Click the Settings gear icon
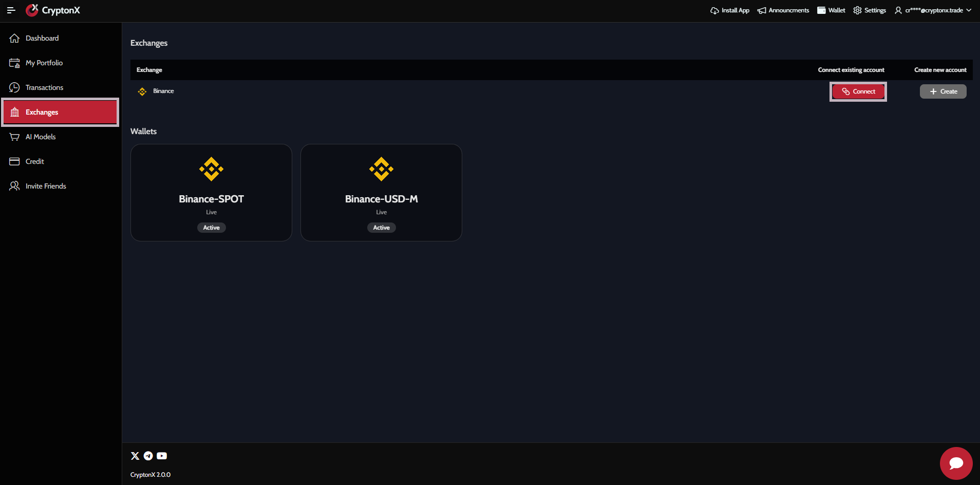 tap(857, 10)
